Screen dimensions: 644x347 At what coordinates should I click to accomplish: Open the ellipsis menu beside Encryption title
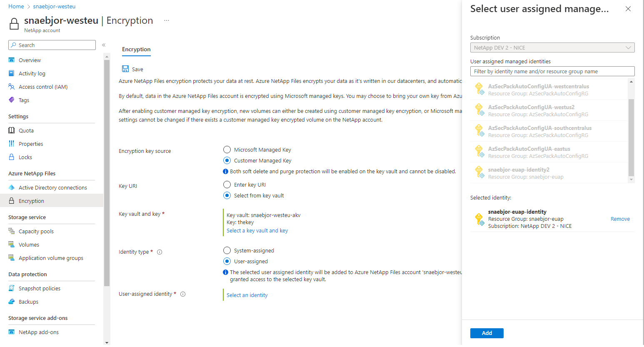coord(167,20)
